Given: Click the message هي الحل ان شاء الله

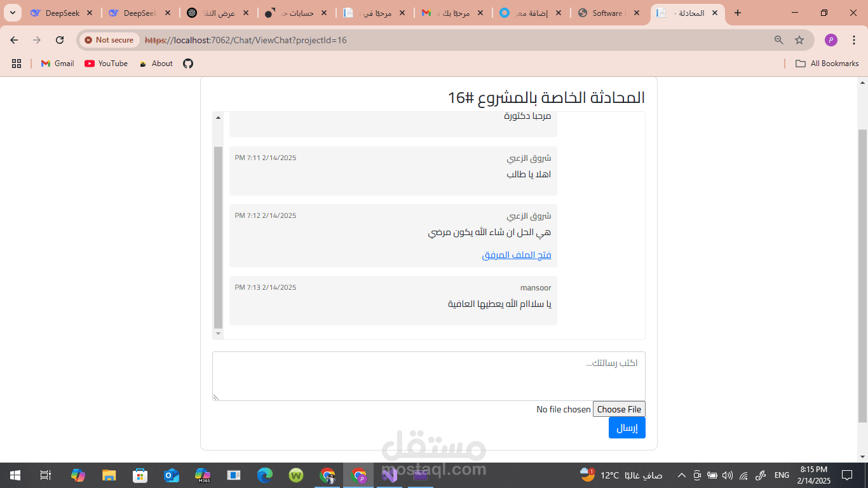Looking at the screenshot, I should 489,232.
